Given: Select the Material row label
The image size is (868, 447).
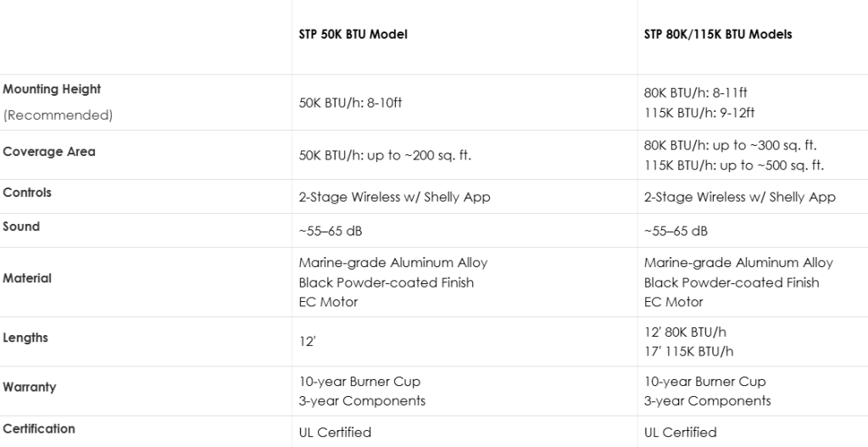Looking at the screenshot, I should click(x=27, y=278).
